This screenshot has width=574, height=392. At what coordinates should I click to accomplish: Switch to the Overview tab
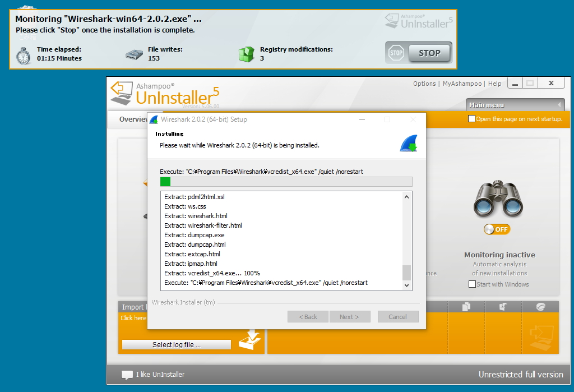[x=133, y=119]
